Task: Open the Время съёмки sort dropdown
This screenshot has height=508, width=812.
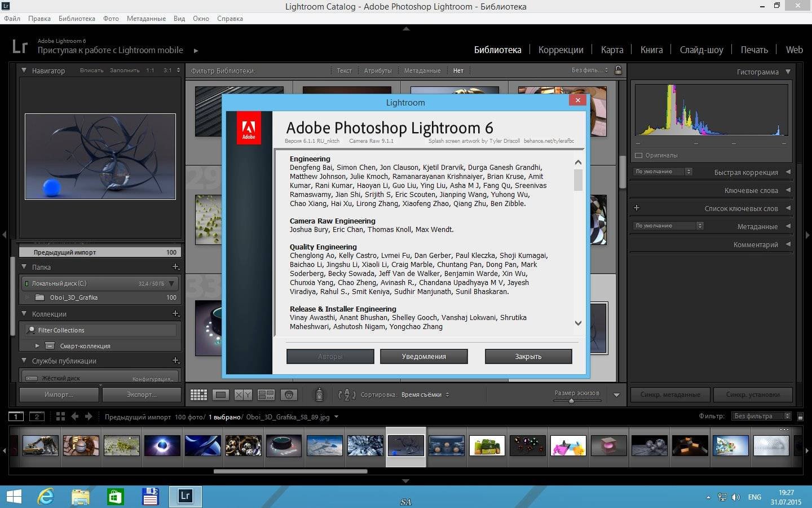Action: [x=425, y=395]
